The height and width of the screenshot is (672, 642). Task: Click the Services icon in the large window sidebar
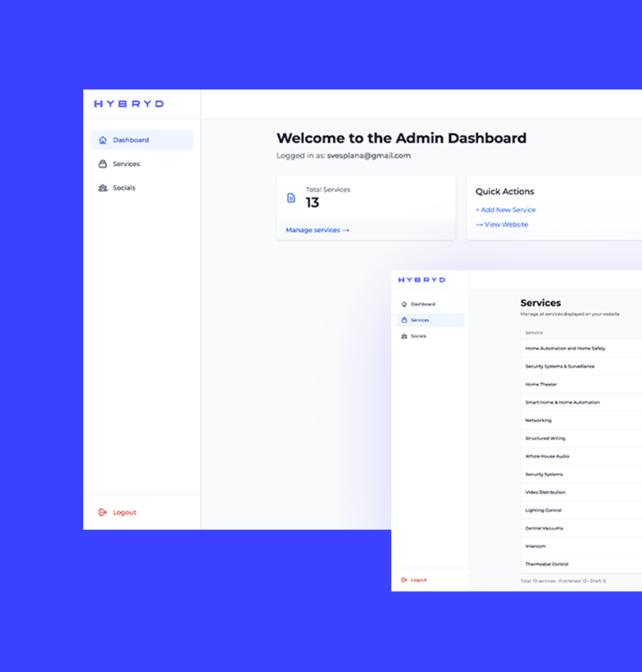click(102, 164)
